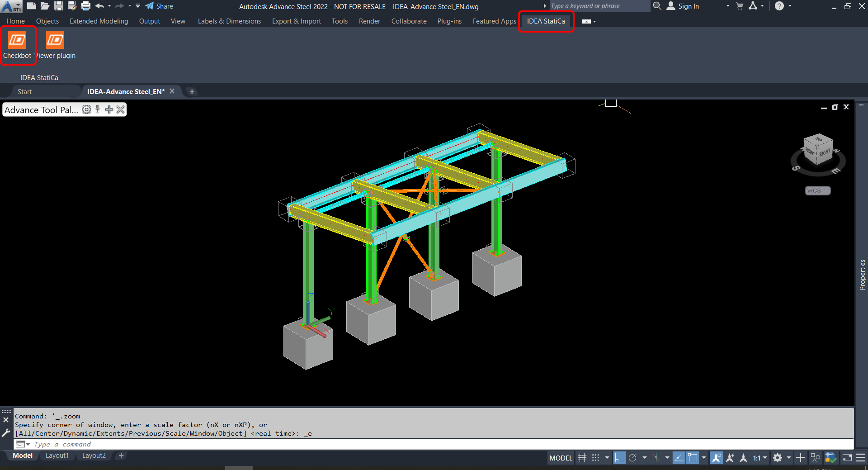Click inside the Type a command input field

(136, 444)
